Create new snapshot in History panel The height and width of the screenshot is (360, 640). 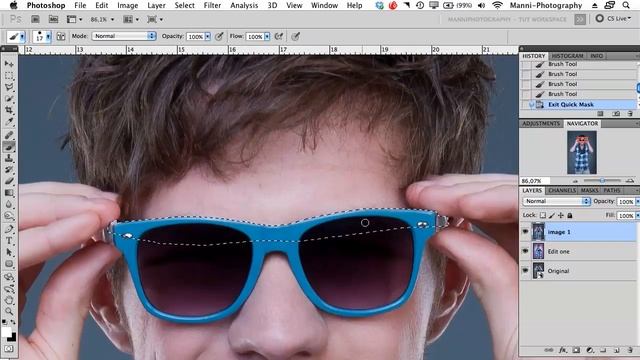click(x=616, y=114)
